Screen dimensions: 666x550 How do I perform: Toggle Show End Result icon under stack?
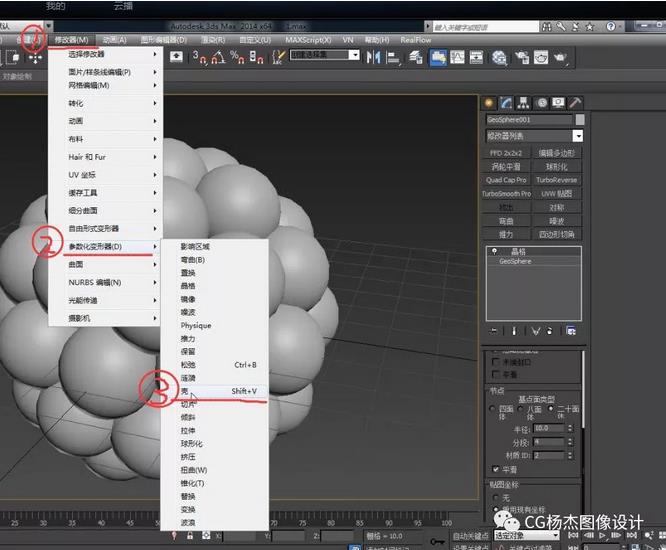(x=514, y=330)
